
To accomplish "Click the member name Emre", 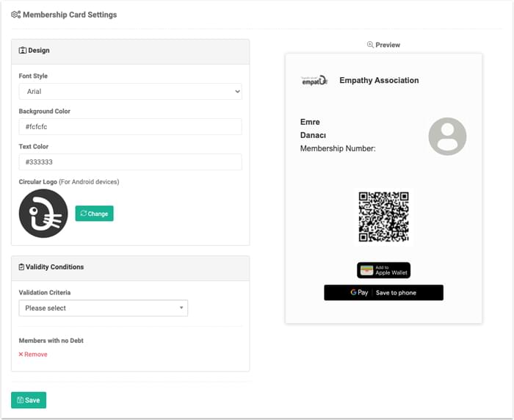I will pyautogui.click(x=310, y=122).
